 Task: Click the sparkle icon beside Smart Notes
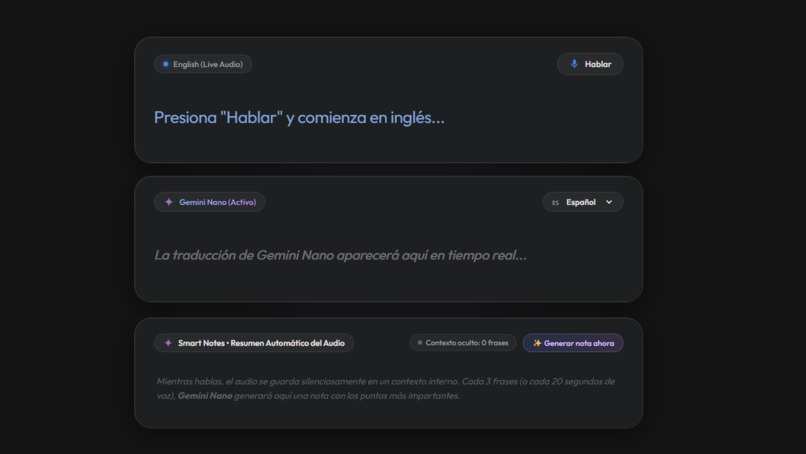[168, 343]
